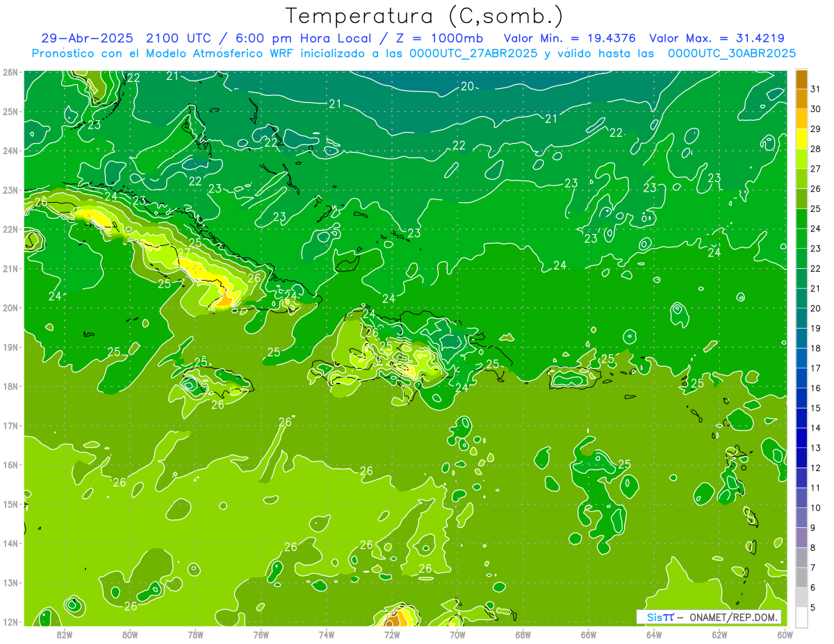The image size is (834, 644).
Task: Click the 12N latitude axis label
Action: click(10, 622)
